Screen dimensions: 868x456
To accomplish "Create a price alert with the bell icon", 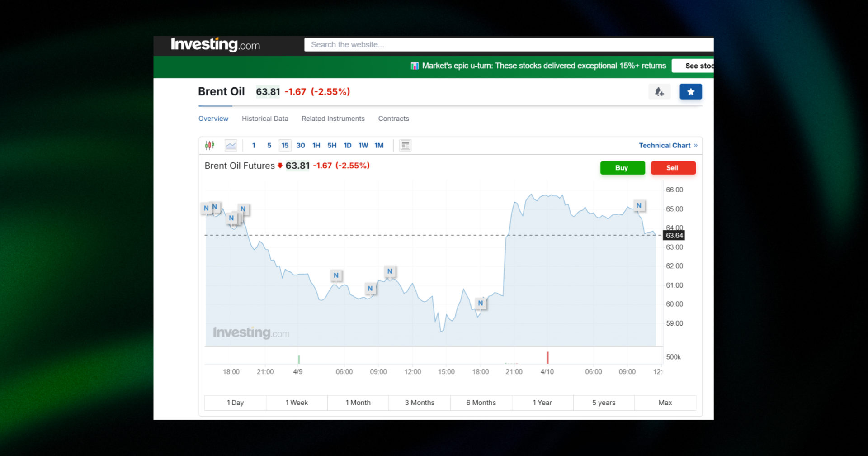I will point(659,91).
